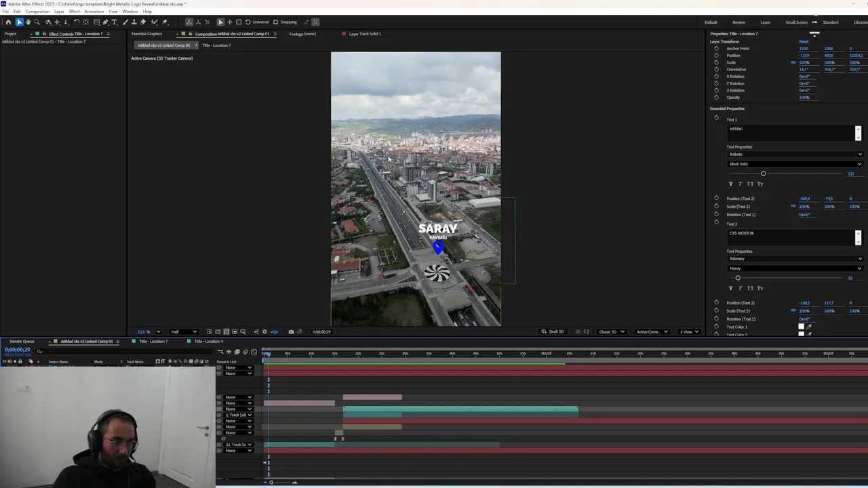This screenshot has height=488, width=868.
Task: Pick the Clone Stamp tool
Action: coord(134,22)
